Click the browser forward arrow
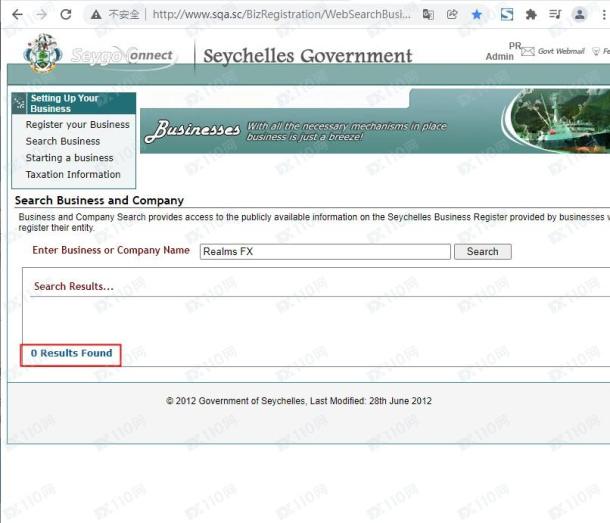Image resolution: width=610 pixels, height=523 pixels. pos(41,15)
